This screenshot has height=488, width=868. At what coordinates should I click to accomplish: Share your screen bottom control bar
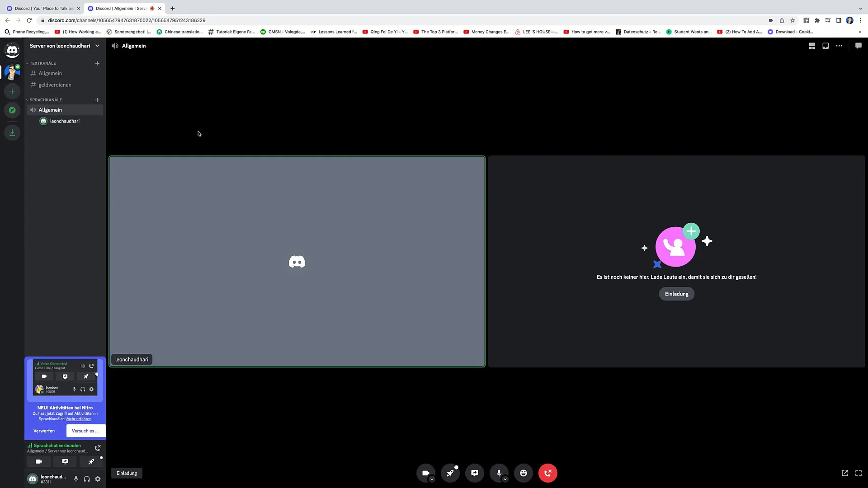[x=475, y=473]
